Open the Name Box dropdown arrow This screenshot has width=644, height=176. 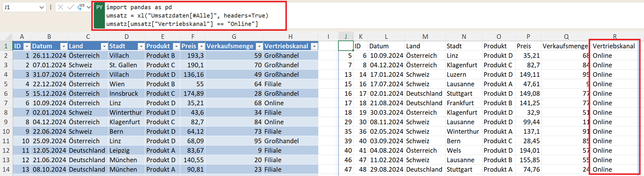[42, 7]
